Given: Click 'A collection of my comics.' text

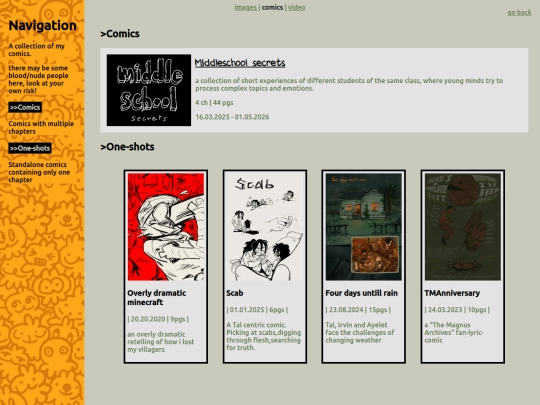Looking at the screenshot, I should pos(37,50).
